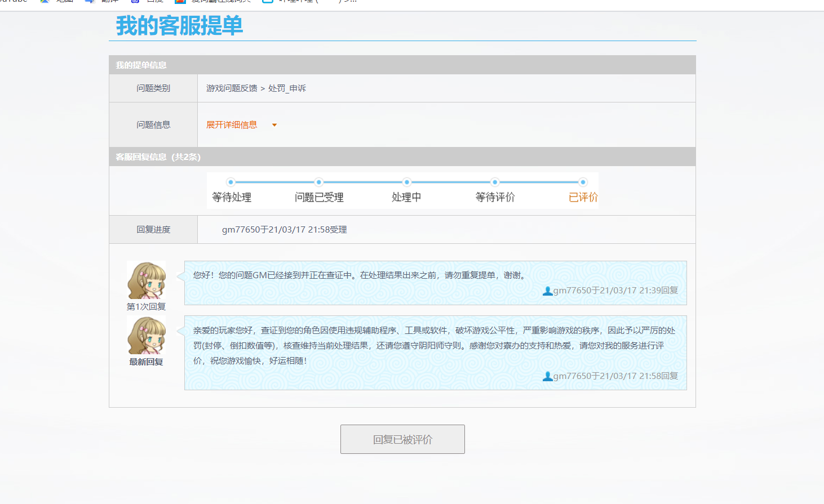Screen dimensions: 824x504
Task: Expand details via 展开详细信息 link
Action: point(232,125)
